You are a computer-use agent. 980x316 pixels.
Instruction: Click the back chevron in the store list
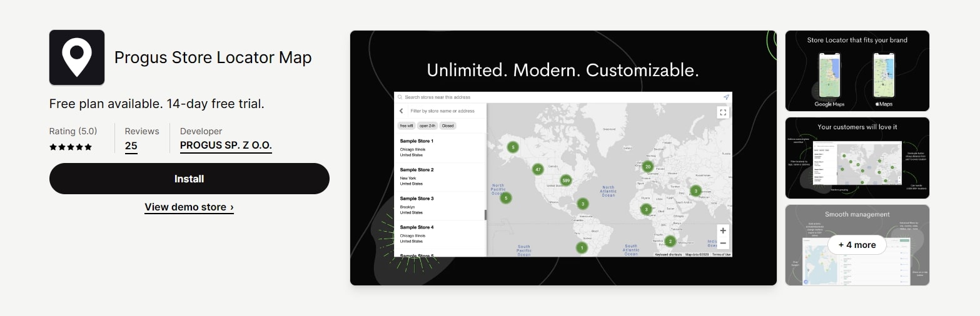point(401,111)
